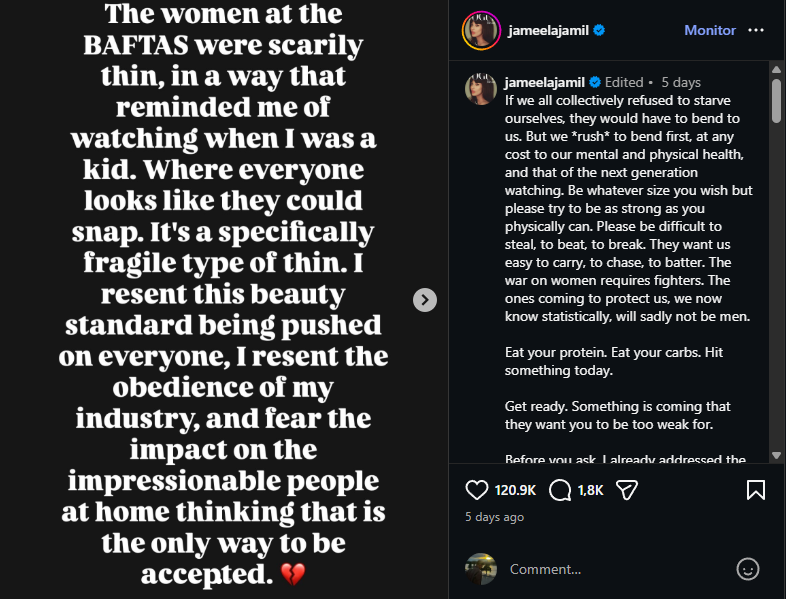
Task: Click the avatar beside the caption text
Action: [481, 89]
